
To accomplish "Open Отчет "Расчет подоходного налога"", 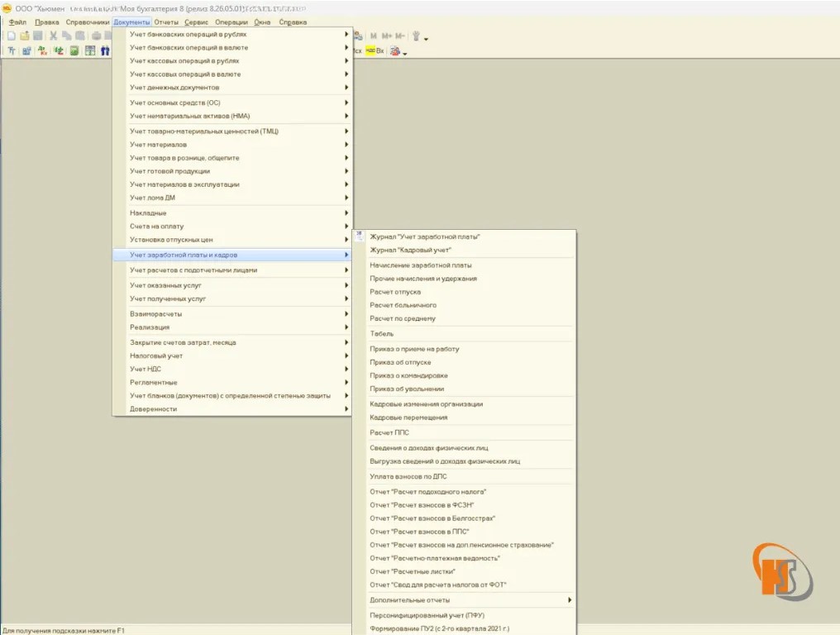I will pyautogui.click(x=465, y=491).
